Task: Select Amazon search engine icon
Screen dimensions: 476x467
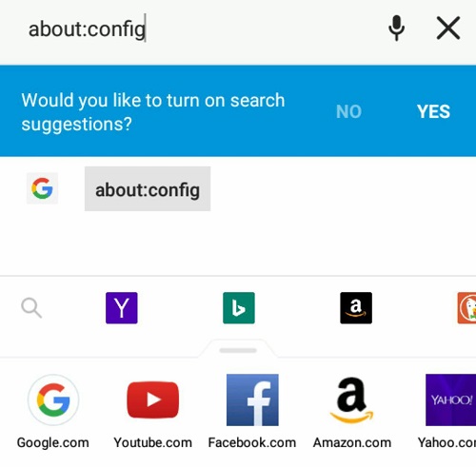Action: tap(356, 307)
